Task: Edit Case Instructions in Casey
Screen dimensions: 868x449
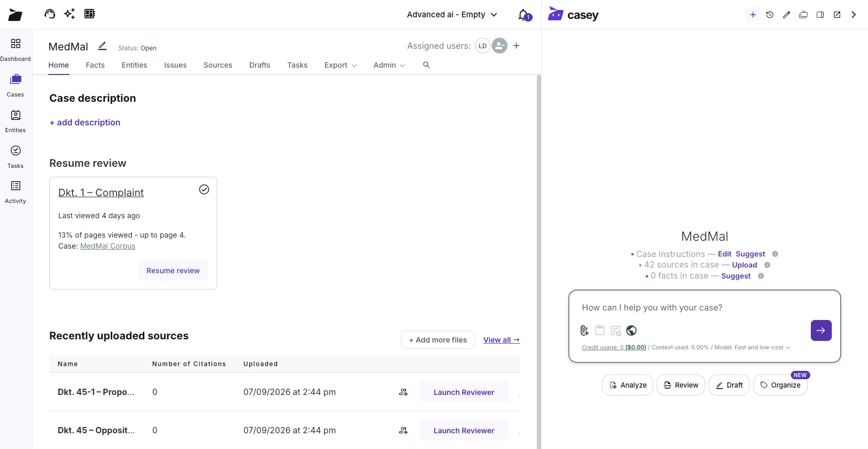Action: [725, 254]
